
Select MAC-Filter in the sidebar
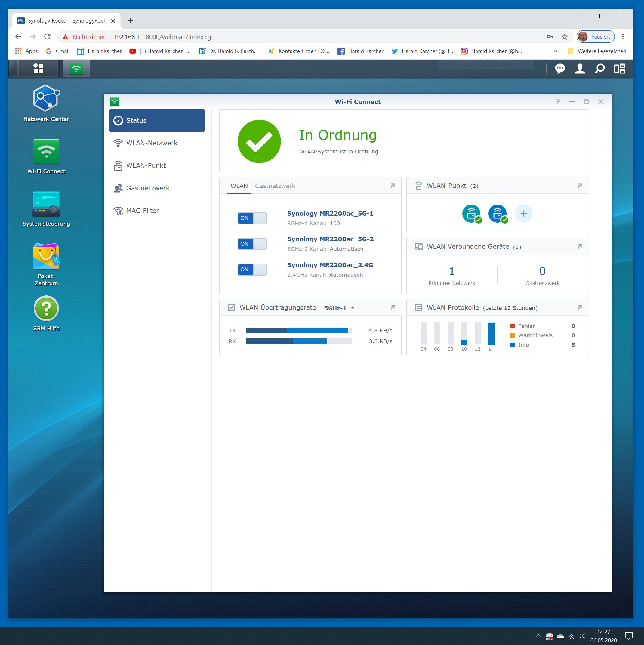pyautogui.click(x=142, y=211)
